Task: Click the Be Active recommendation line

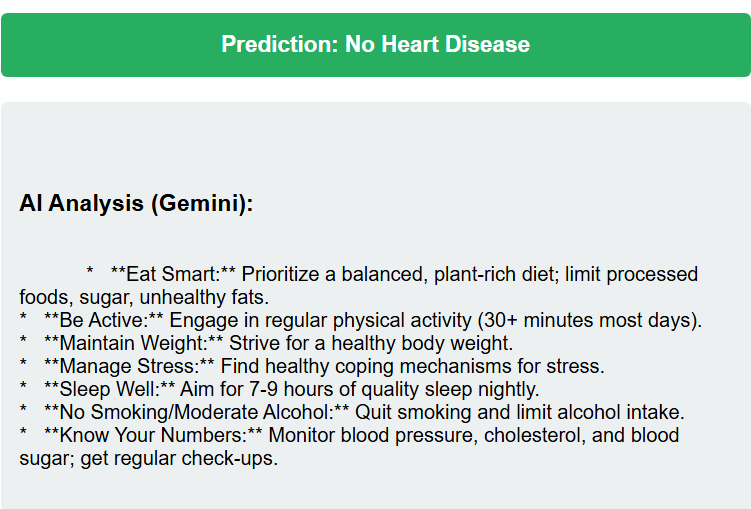Action: pos(361,320)
